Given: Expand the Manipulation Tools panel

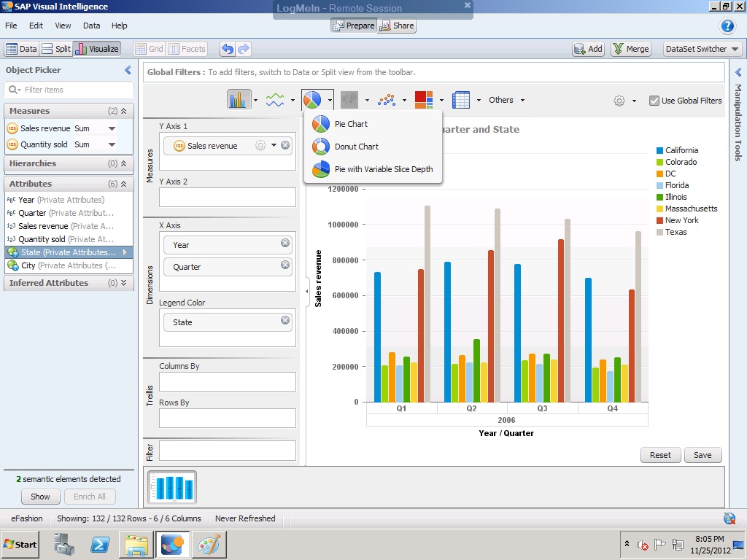Looking at the screenshot, I should 738,72.
